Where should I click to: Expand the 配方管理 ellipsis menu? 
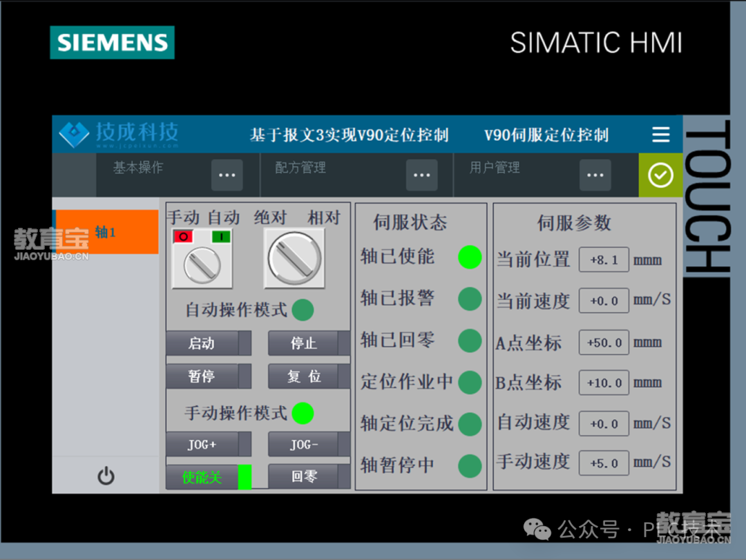click(x=421, y=175)
